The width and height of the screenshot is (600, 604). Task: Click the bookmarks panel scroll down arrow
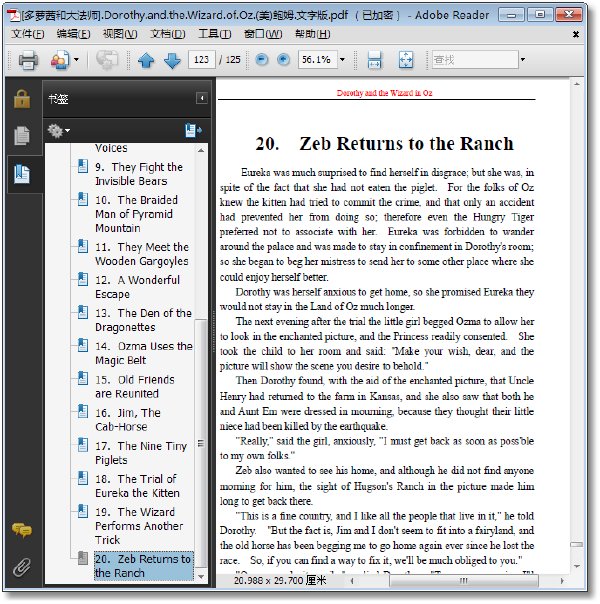pos(201,577)
